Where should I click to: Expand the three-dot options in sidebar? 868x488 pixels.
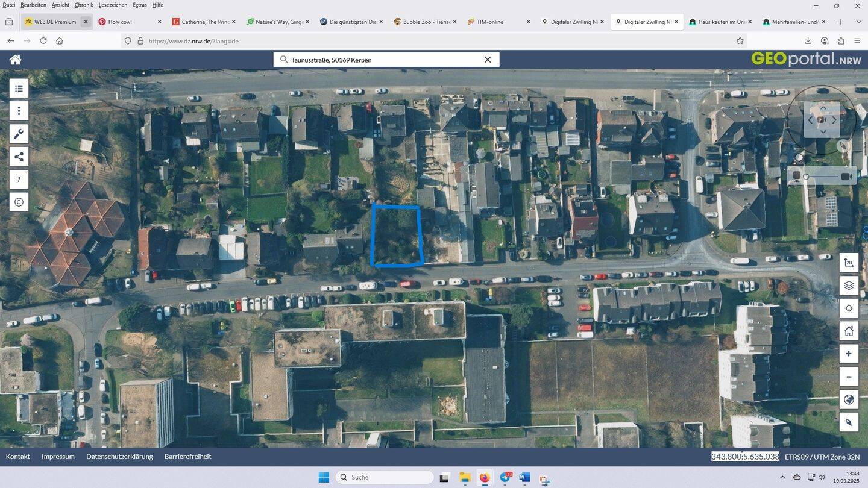click(18, 111)
